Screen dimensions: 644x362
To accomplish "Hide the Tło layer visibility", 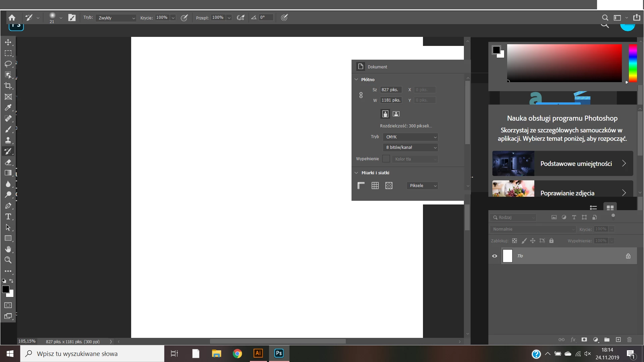I will point(494,256).
